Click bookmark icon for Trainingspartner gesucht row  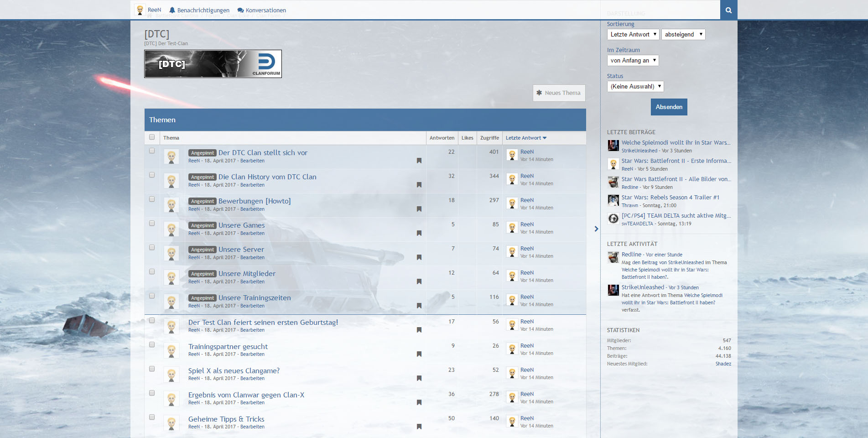(419, 354)
